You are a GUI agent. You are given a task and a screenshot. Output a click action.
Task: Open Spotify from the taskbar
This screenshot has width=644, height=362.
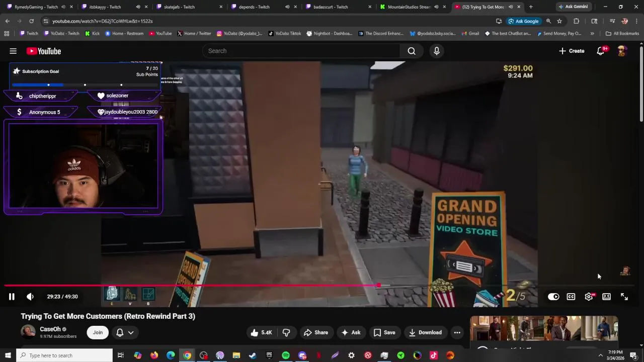tap(286, 355)
